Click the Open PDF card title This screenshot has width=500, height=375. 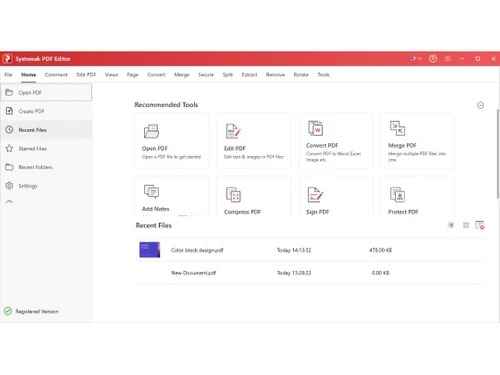pos(155,148)
